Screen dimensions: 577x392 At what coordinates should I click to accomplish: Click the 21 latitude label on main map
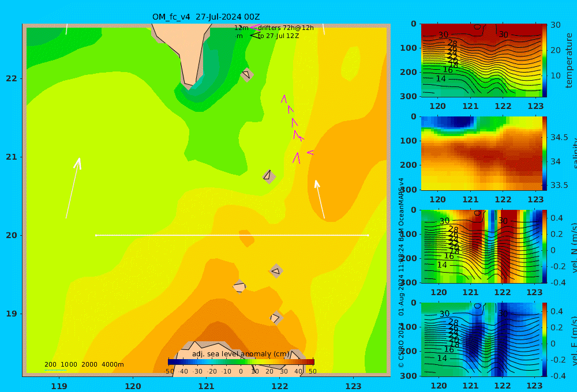[12, 157]
